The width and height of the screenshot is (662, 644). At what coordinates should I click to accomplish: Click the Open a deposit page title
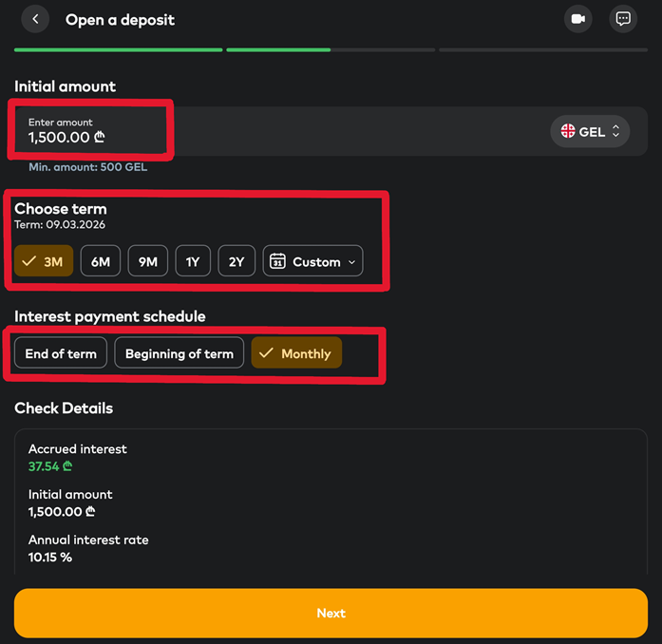pos(120,19)
